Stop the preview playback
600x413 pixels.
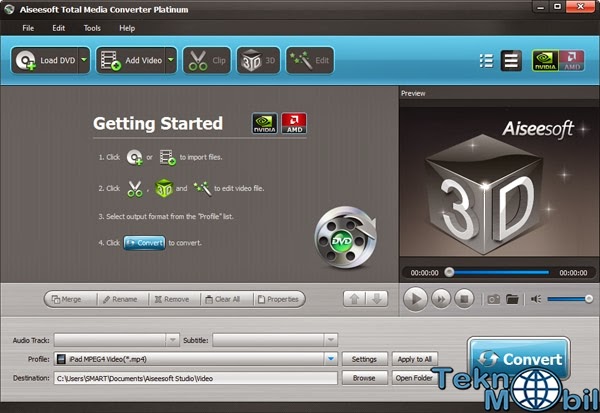464,299
